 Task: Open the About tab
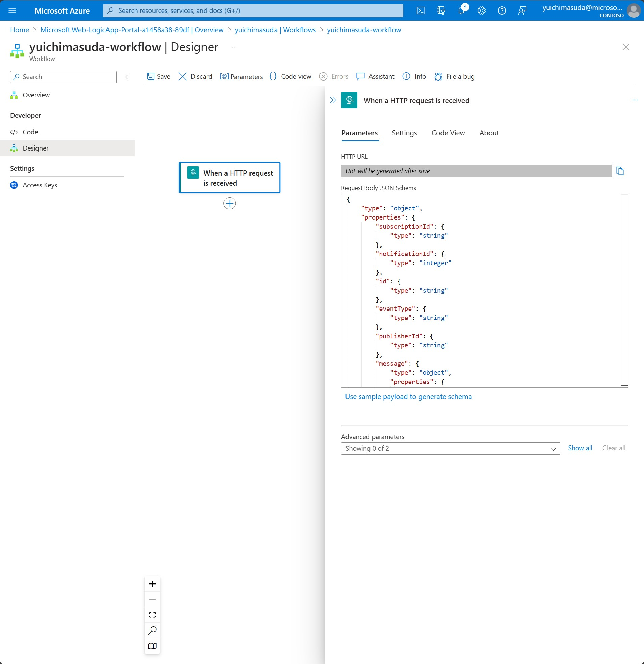coord(489,133)
